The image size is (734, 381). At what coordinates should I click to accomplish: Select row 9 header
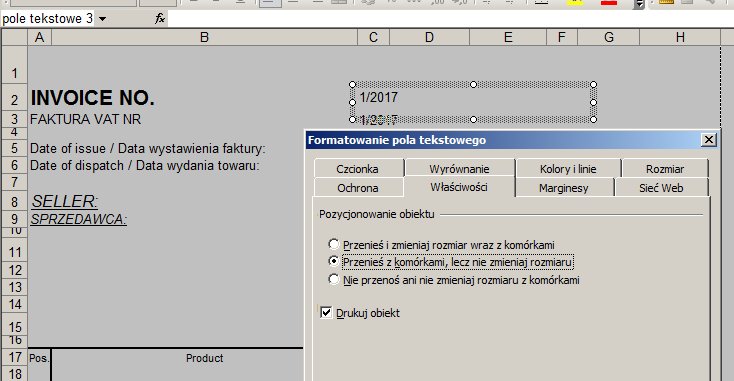(x=15, y=219)
